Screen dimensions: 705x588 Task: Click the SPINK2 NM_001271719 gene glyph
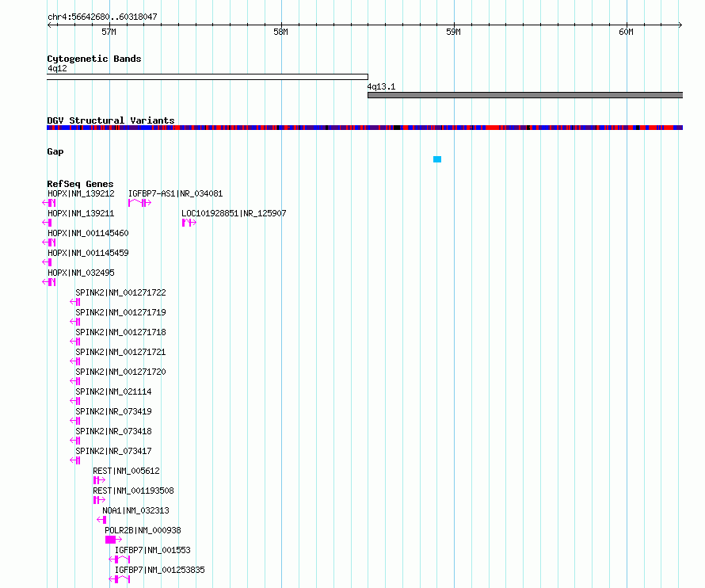coord(75,322)
